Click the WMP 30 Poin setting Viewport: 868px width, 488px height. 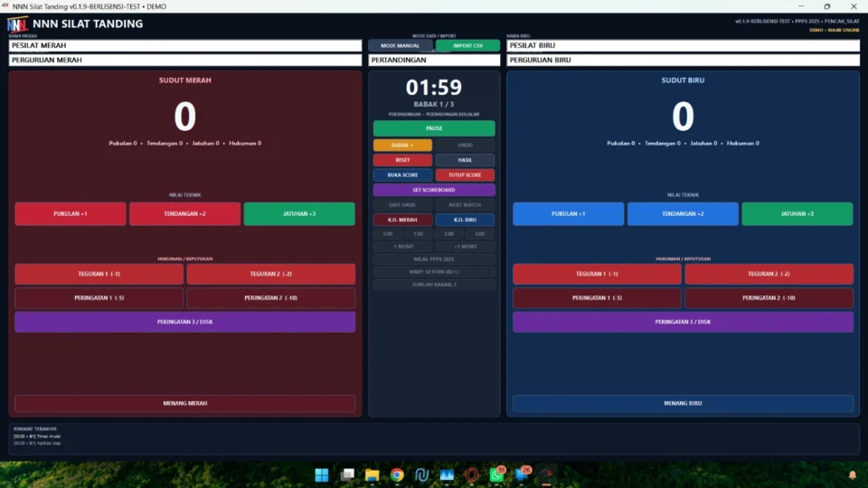pyautogui.click(x=434, y=272)
